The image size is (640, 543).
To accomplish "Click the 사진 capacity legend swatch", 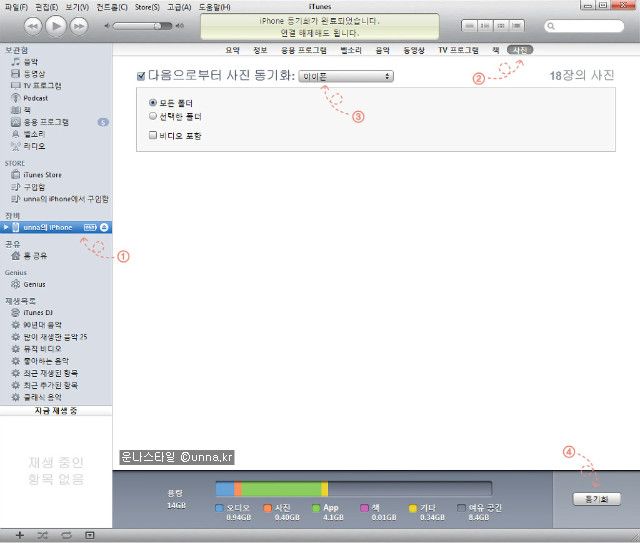I will tap(268, 508).
